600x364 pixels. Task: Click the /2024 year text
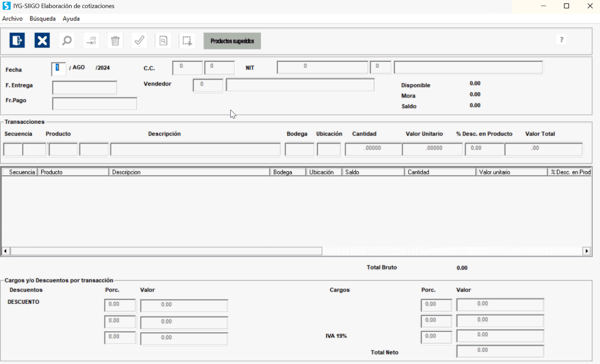pos(103,68)
